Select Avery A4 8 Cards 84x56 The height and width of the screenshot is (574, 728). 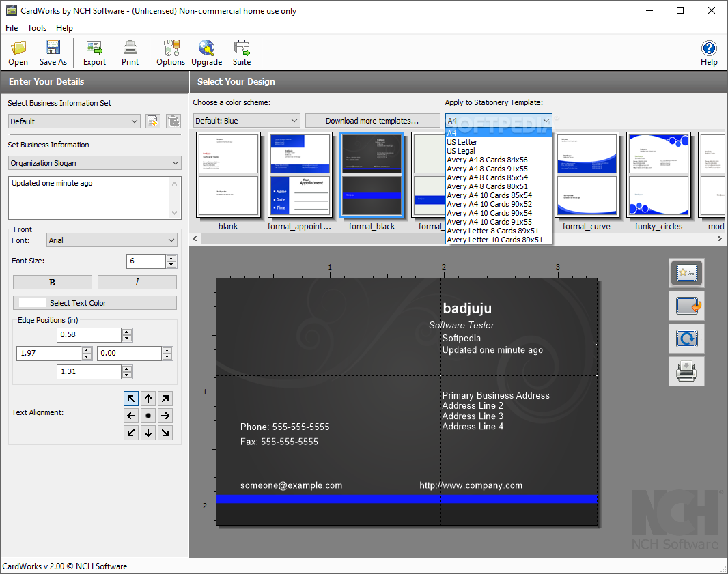(x=499, y=160)
